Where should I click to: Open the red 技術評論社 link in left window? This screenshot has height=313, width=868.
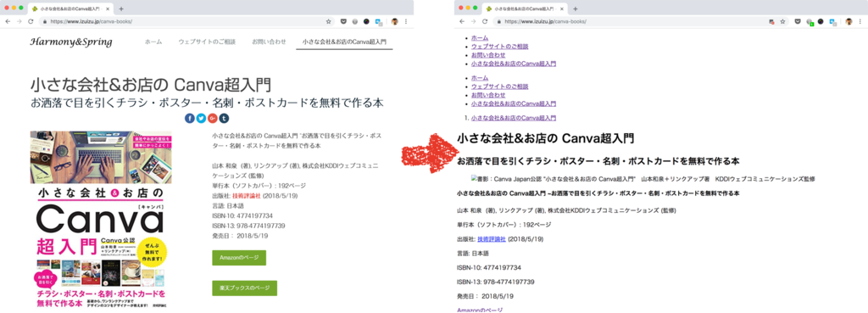coord(247,196)
